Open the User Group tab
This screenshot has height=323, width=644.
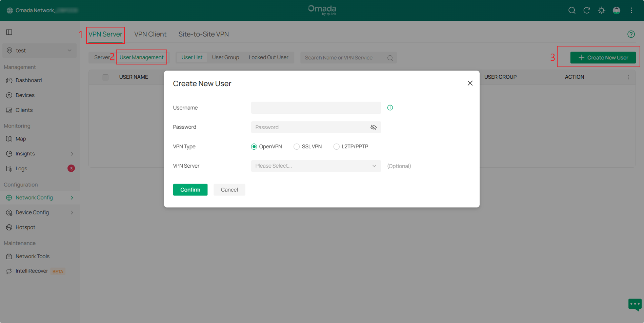225,57
